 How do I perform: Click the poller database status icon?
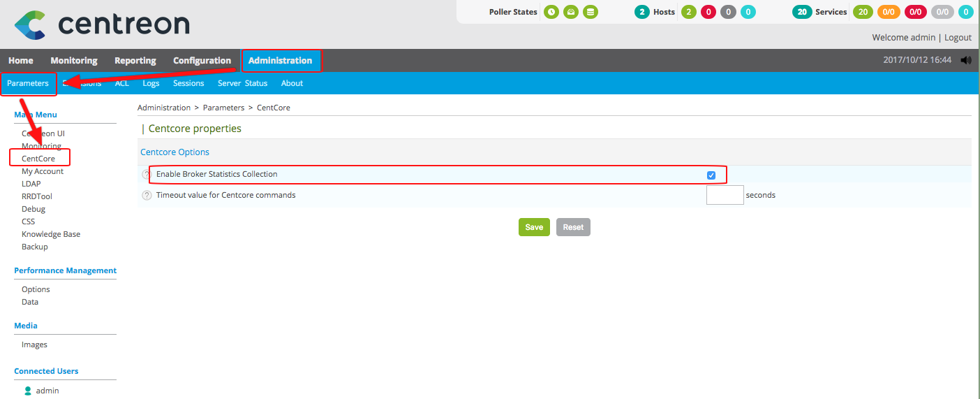(591, 12)
